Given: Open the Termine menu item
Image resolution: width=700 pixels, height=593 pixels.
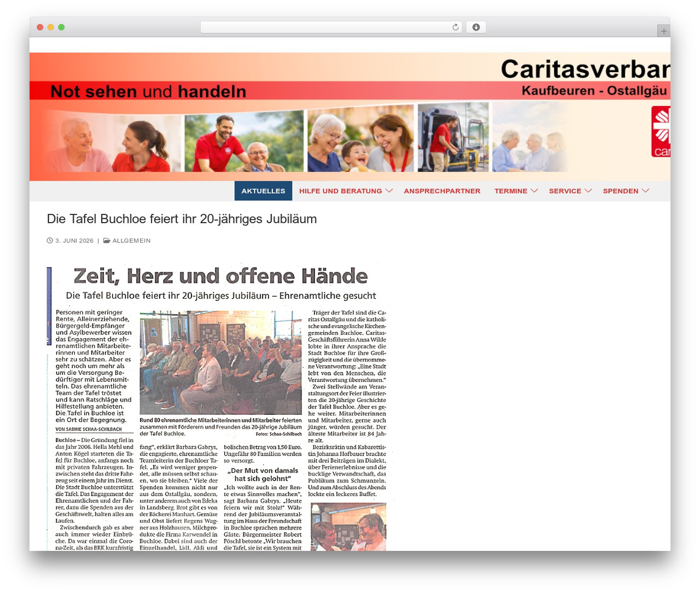Looking at the screenshot, I should point(511,191).
